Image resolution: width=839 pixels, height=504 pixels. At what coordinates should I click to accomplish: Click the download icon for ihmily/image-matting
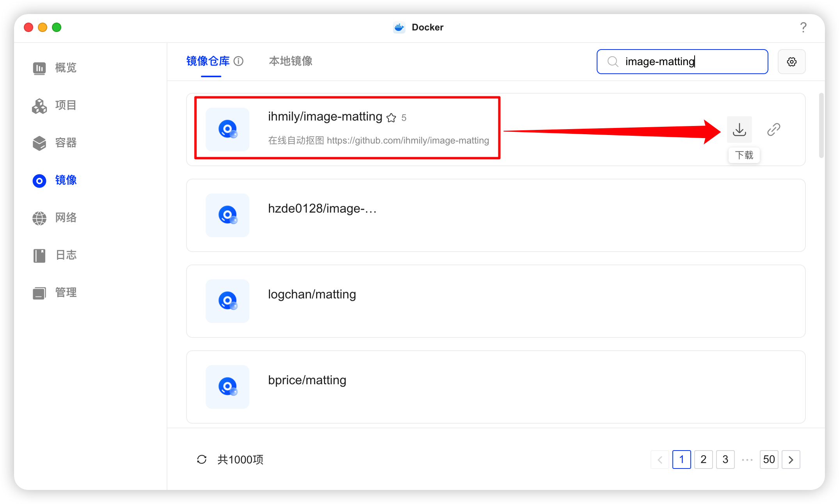739,130
